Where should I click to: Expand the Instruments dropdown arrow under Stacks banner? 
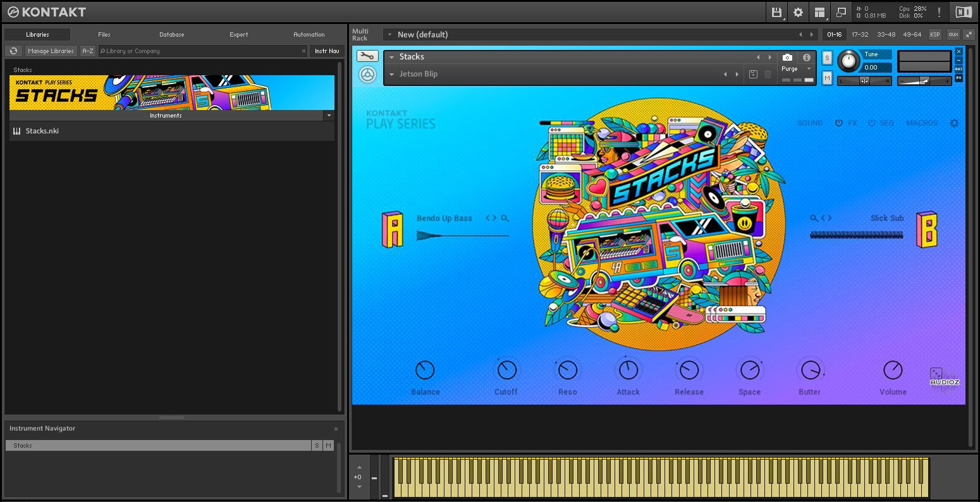329,116
